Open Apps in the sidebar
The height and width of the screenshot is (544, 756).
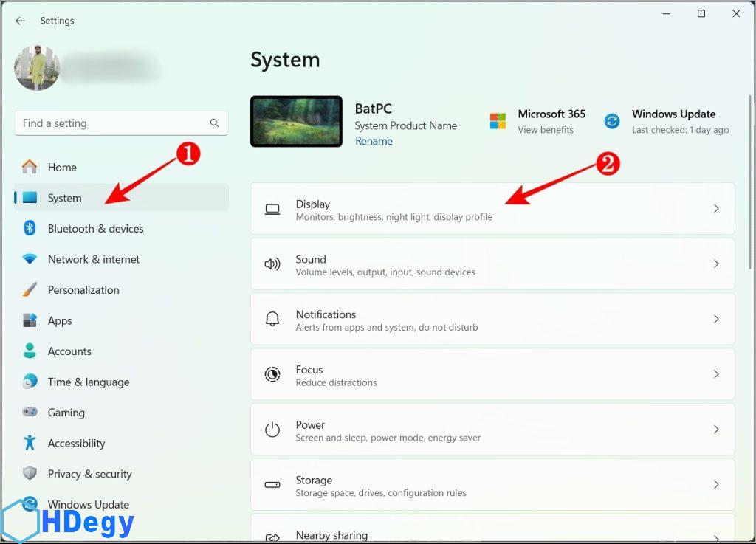point(60,321)
